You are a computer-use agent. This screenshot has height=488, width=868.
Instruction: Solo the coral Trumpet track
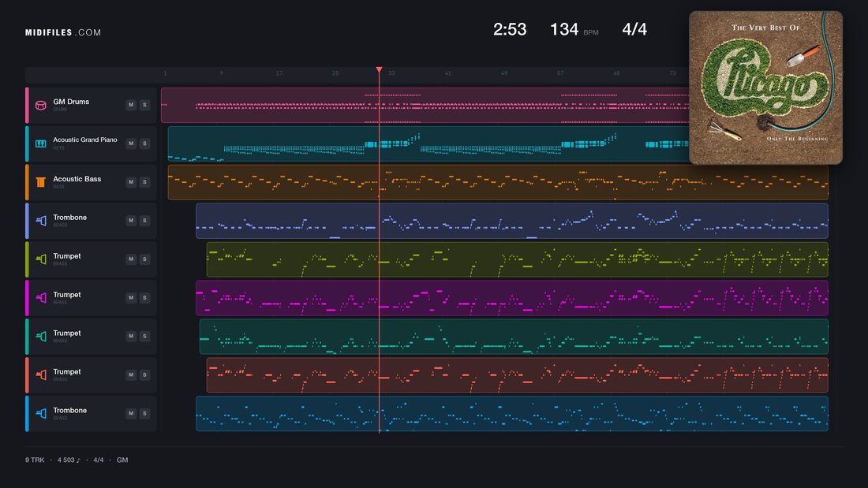point(144,375)
